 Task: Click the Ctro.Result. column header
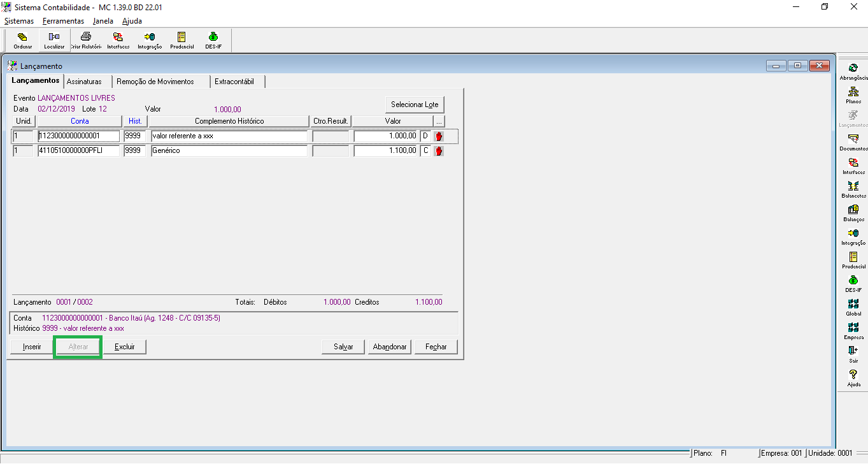[x=331, y=121]
